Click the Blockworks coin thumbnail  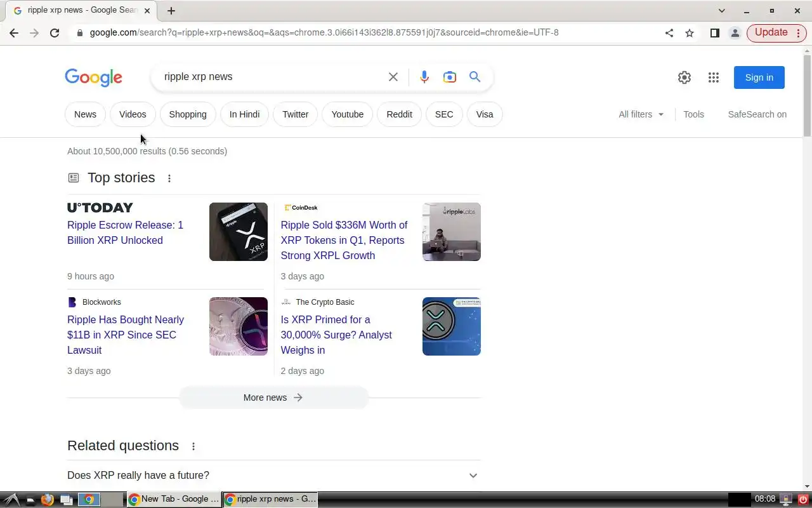click(x=239, y=326)
